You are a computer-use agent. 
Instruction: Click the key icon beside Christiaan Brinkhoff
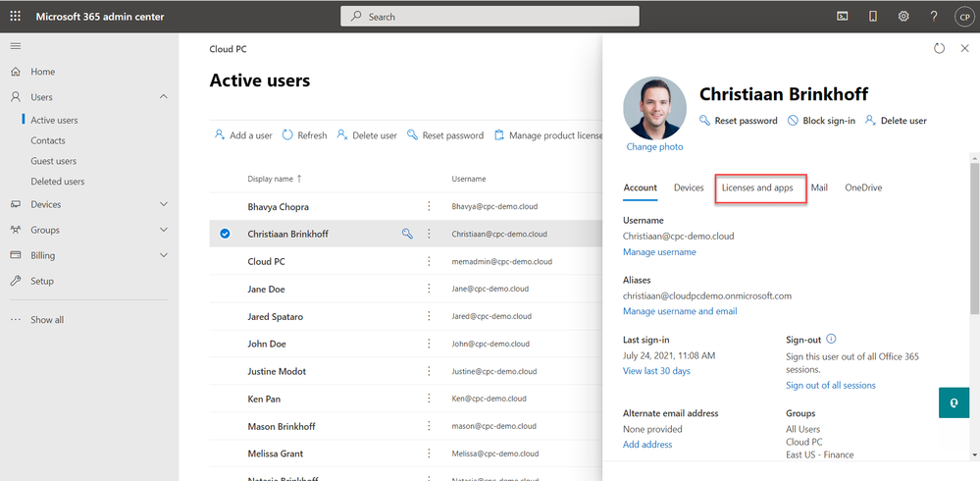coord(407,235)
